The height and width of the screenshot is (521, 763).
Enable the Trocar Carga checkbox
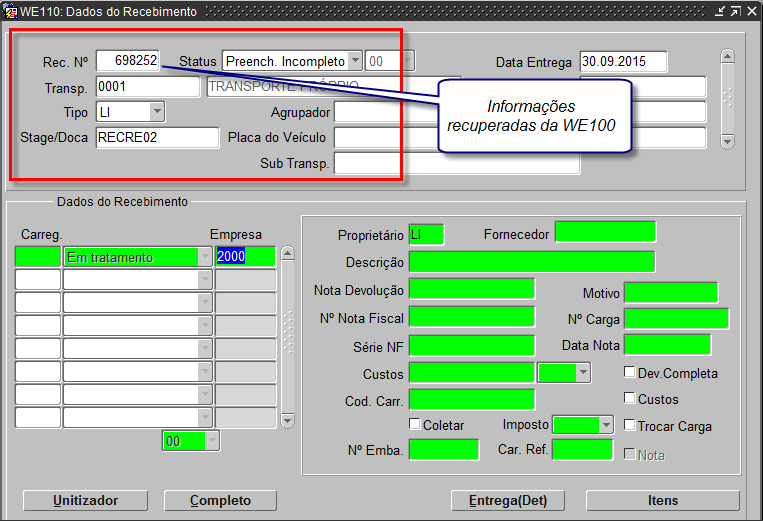[x=630, y=425]
